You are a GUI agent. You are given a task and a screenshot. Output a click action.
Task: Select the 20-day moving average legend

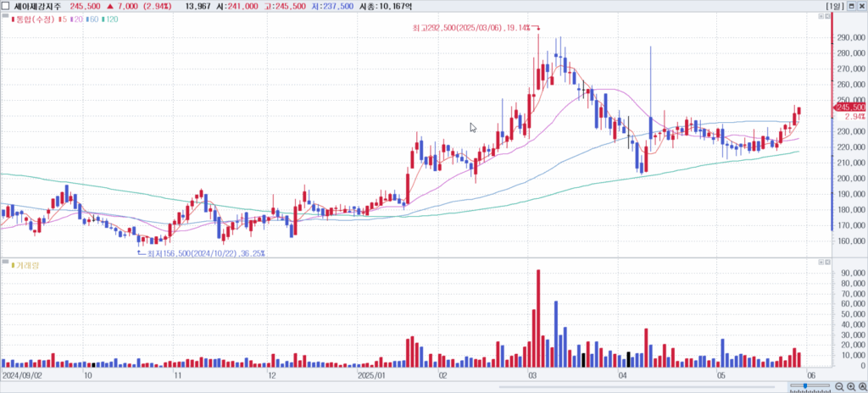tap(76, 19)
